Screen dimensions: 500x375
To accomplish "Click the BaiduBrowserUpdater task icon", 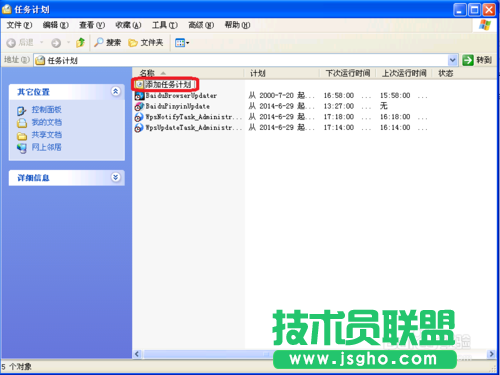I will point(139,96).
